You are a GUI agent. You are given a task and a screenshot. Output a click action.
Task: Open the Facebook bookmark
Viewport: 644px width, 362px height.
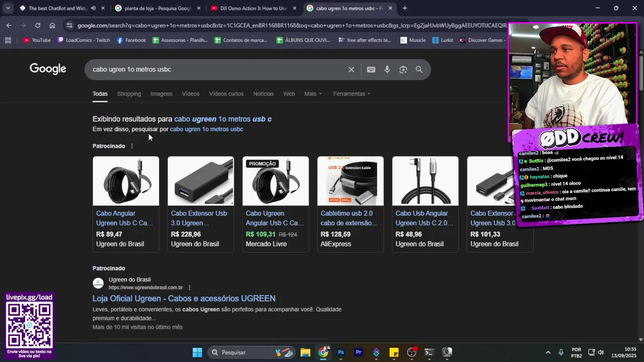coord(131,40)
